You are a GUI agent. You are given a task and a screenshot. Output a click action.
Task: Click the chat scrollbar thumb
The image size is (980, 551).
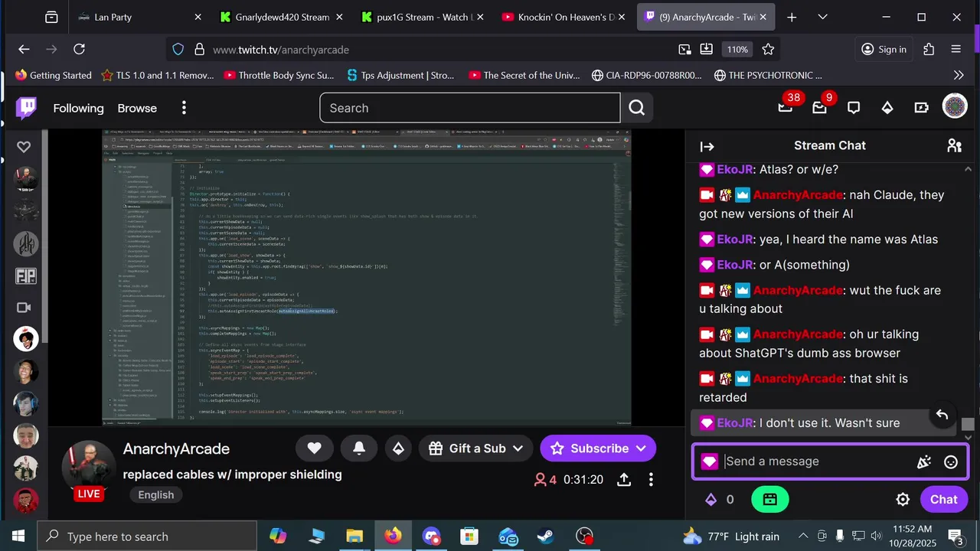pyautogui.click(x=969, y=424)
